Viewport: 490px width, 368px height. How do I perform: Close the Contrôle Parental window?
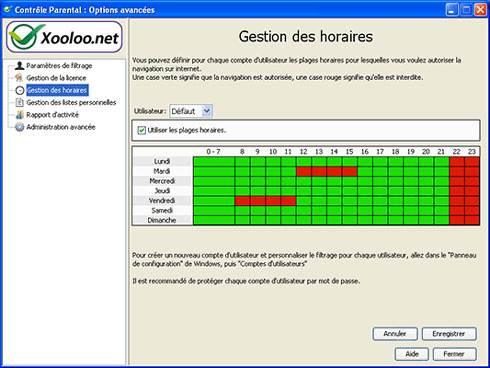[x=480, y=9]
